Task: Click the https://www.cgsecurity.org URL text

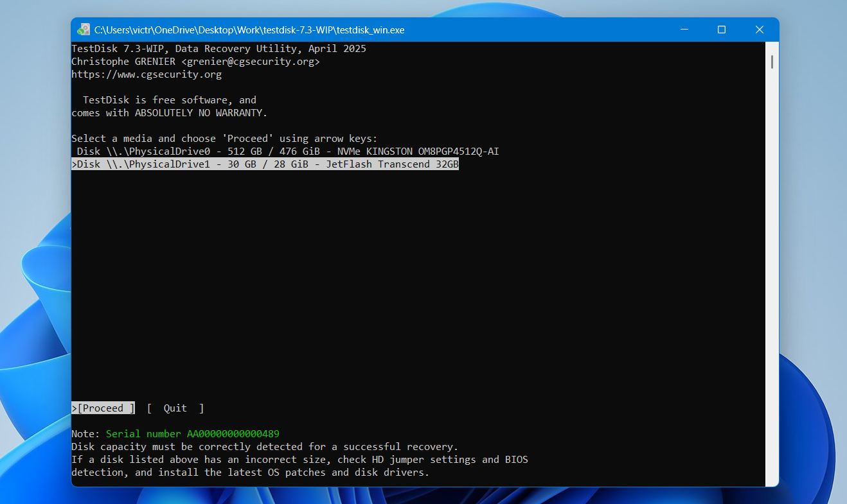Action: (147, 74)
